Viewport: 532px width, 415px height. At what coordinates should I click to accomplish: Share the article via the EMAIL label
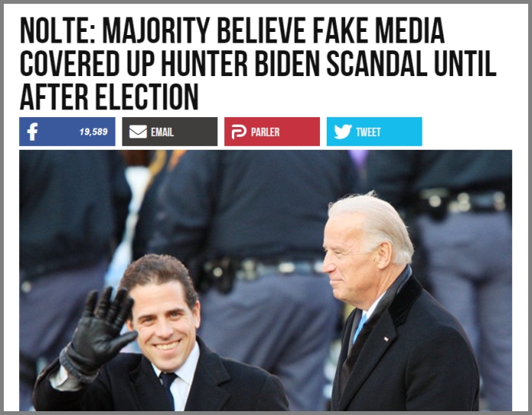coord(162,132)
